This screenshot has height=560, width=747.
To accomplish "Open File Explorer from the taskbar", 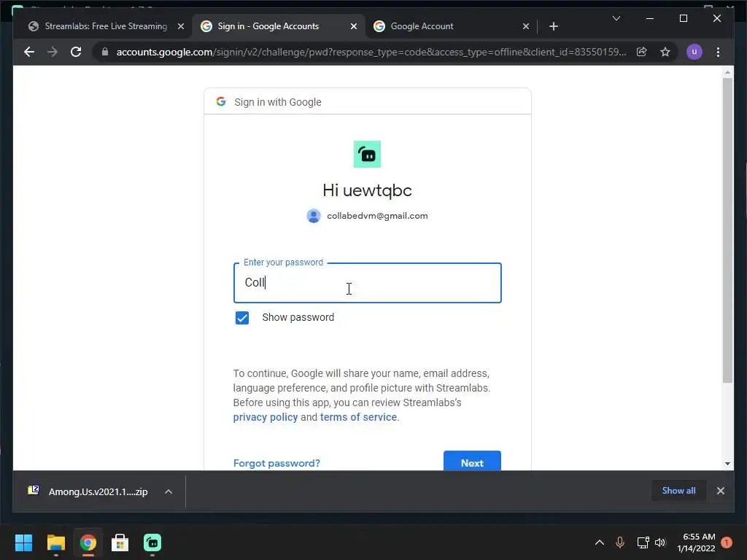I will 55,542.
